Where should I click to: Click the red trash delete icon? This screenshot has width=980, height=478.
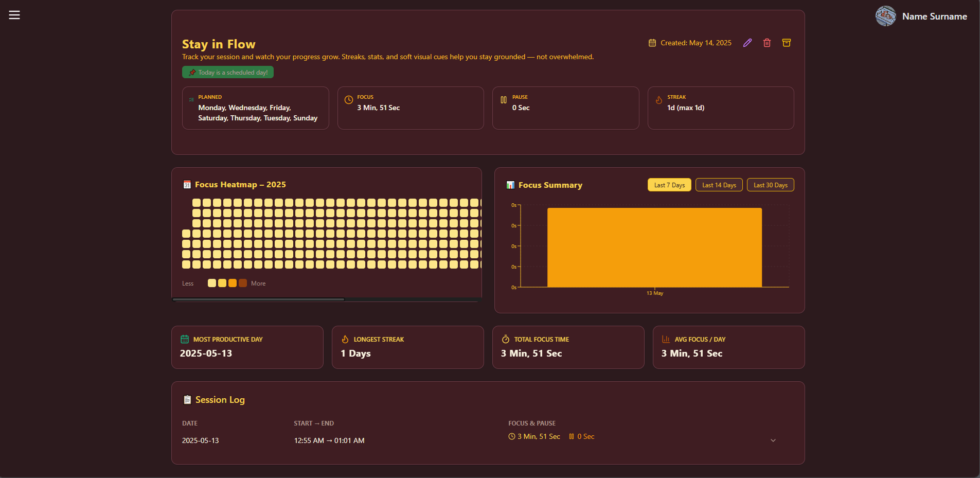[767, 43]
